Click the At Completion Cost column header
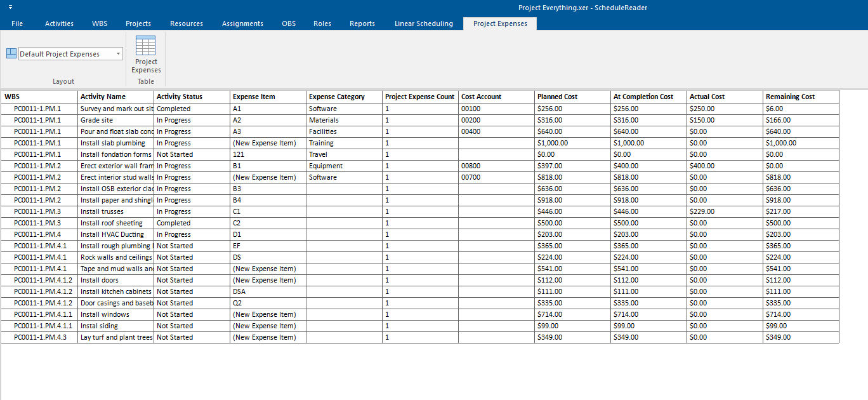 (649, 97)
